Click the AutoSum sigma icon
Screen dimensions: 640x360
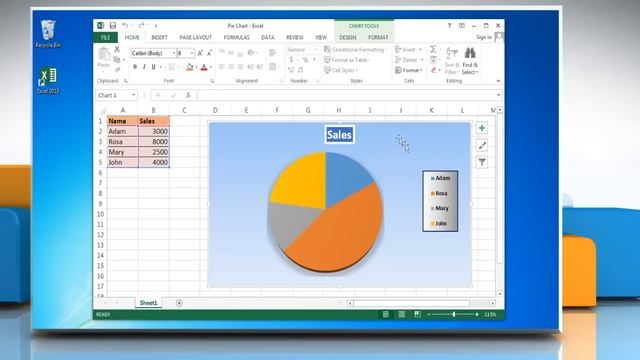[x=433, y=49]
